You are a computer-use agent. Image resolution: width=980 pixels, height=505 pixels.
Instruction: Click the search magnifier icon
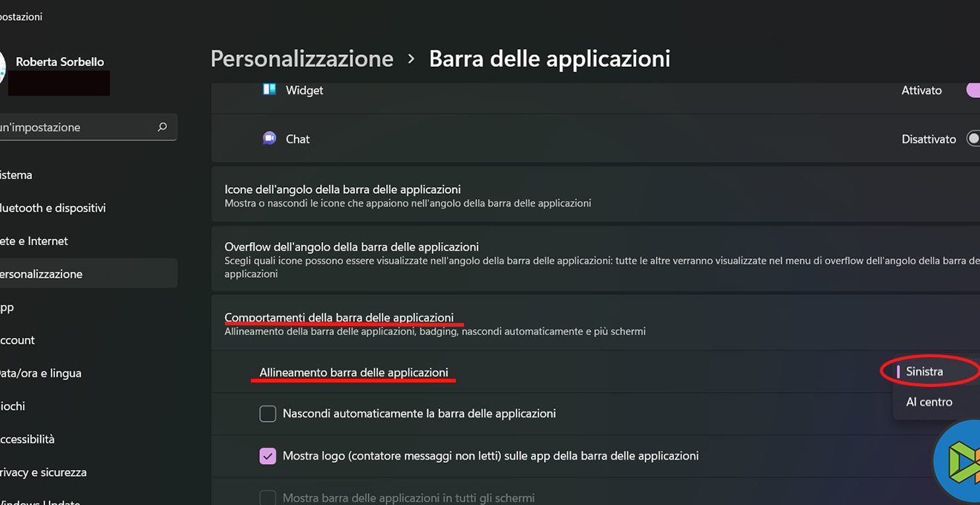(163, 127)
